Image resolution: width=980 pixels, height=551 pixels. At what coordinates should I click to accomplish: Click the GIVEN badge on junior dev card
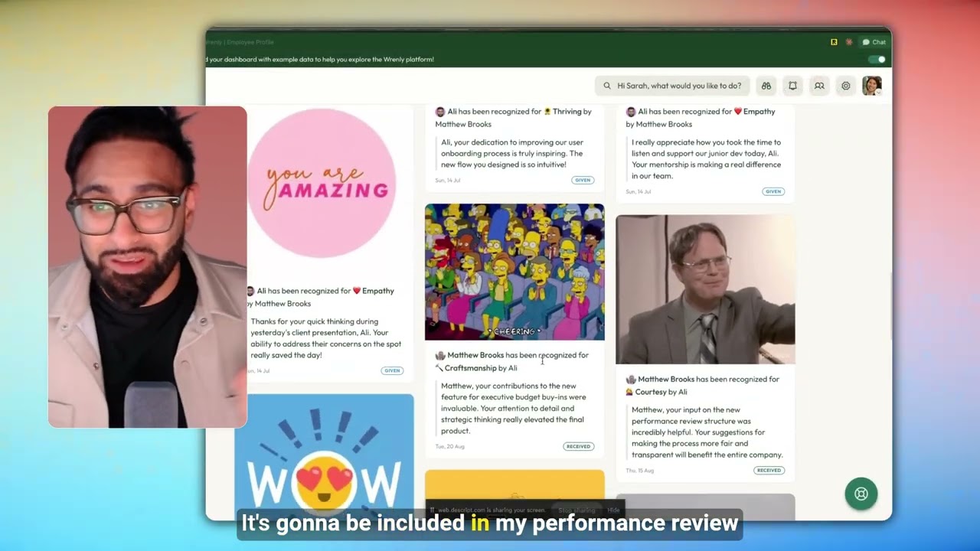coord(773,191)
